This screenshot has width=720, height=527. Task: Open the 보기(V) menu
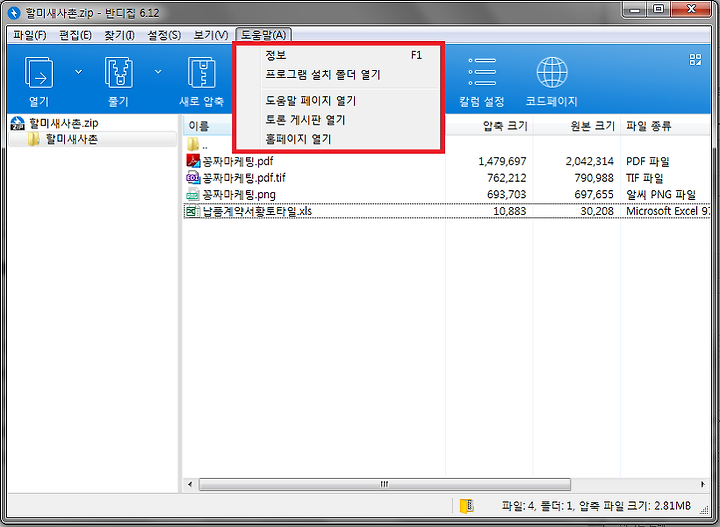tap(211, 35)
